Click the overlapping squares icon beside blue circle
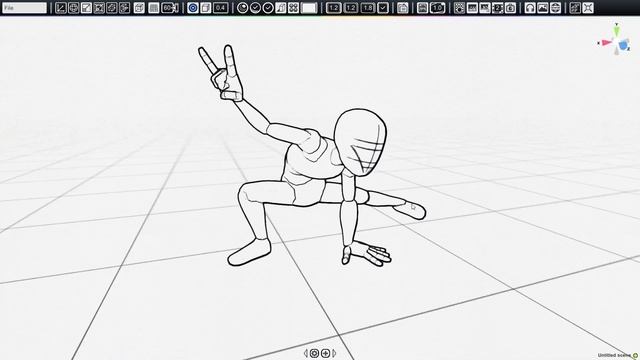Image resolution: width=640 pixels, height=360 pixels. tap(206, 8)
